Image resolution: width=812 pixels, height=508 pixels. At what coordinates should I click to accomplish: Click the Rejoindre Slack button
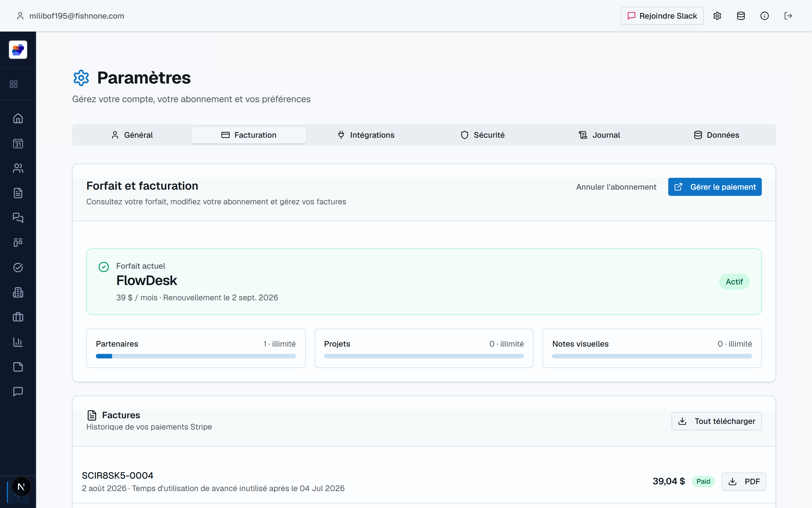coord(662,16)
